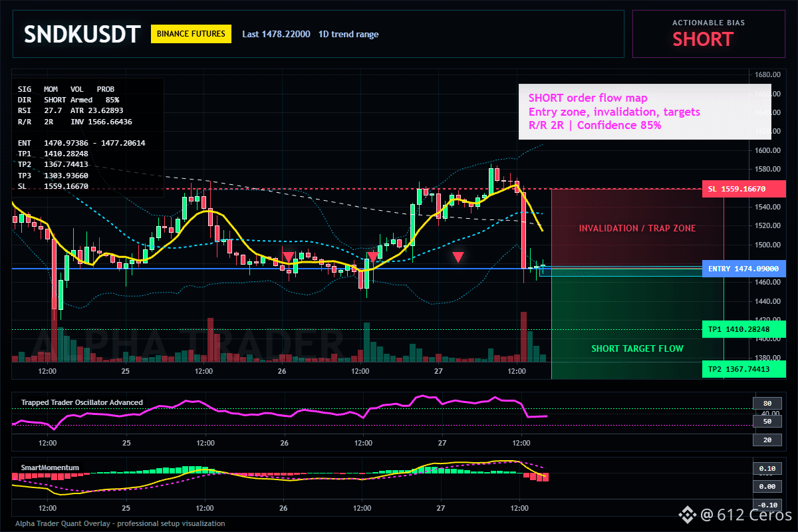The width and height of the screenshot is (798, 532).
Task: Click the 1680.00 price axis label
Action: click(767, 74)
